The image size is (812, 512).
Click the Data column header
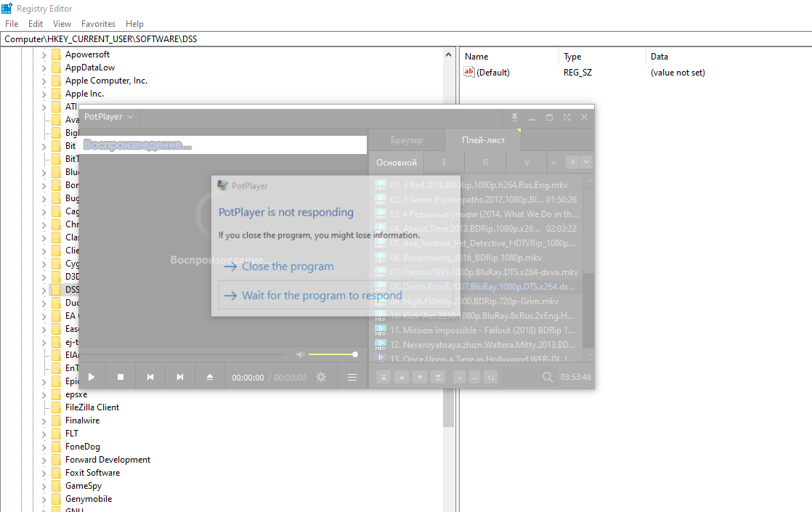pos(659,57)
